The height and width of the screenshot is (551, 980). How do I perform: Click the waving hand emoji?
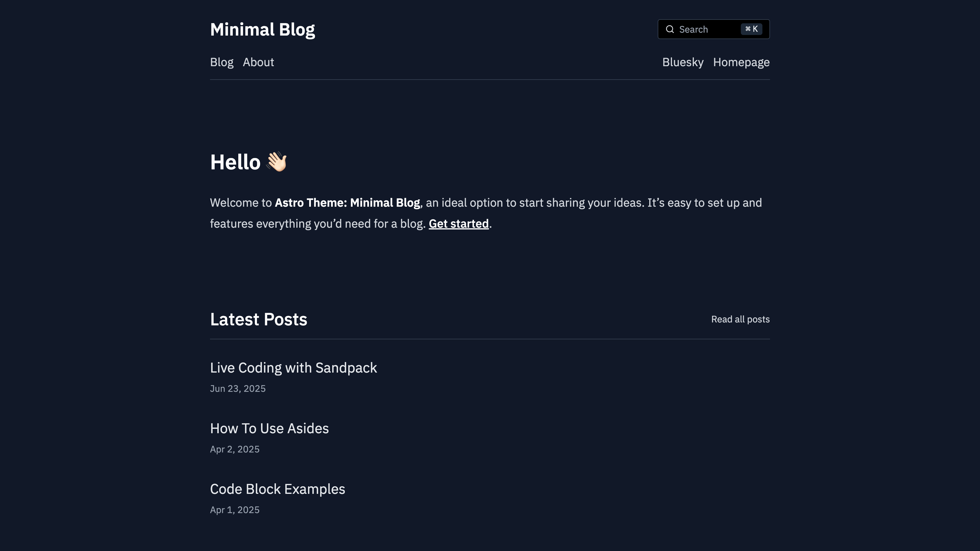(x=276, y=162)
